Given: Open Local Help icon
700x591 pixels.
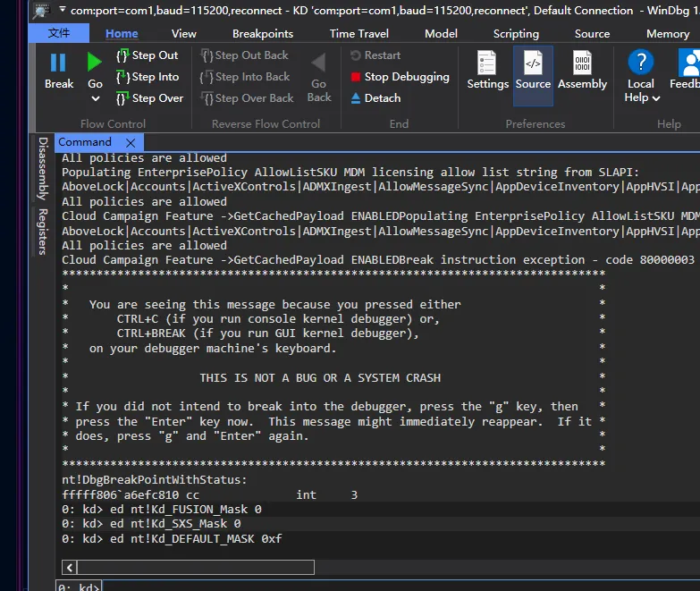Looking at the screenshot, I should click(x=641, y=62).
